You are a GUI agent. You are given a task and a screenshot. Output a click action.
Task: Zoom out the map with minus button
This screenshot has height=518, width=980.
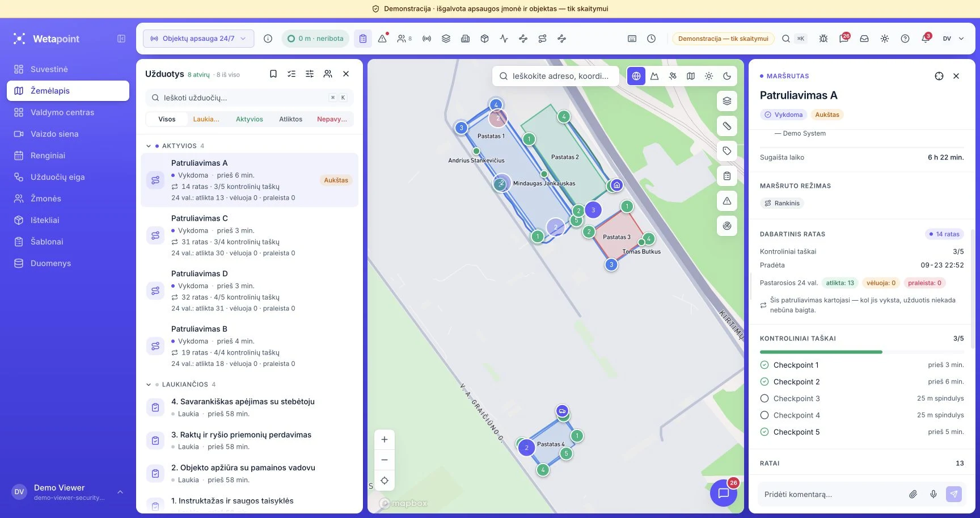pyautogui.click(x=385, y=460)
